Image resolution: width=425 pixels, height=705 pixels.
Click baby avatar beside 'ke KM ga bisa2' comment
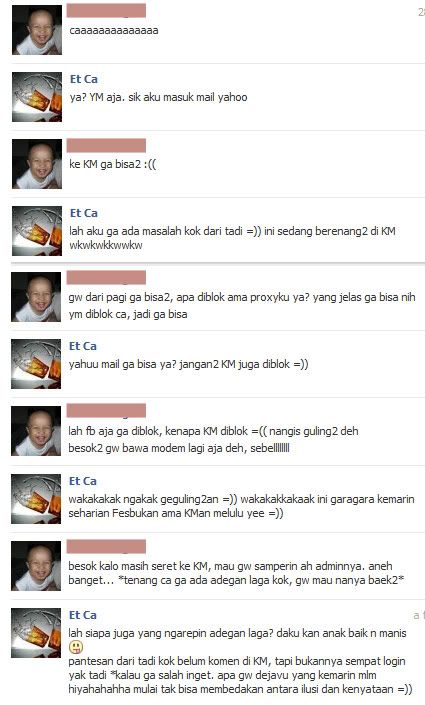coord(37,164)
